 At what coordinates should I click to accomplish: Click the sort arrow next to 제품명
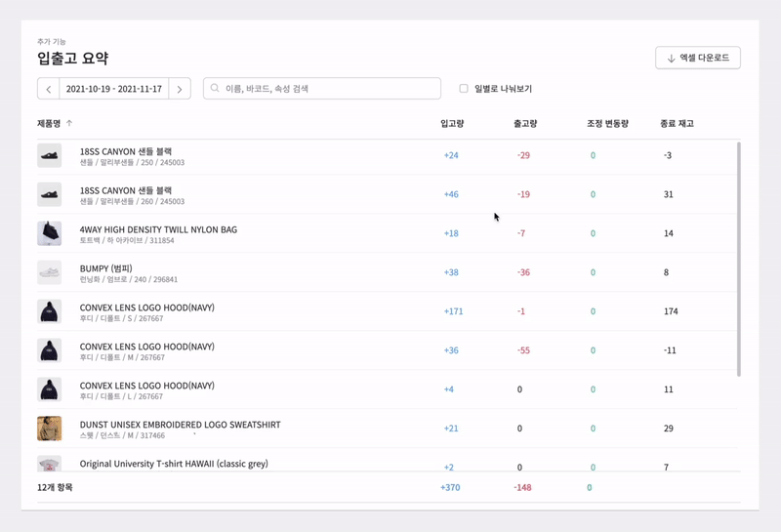coord(69,124)
